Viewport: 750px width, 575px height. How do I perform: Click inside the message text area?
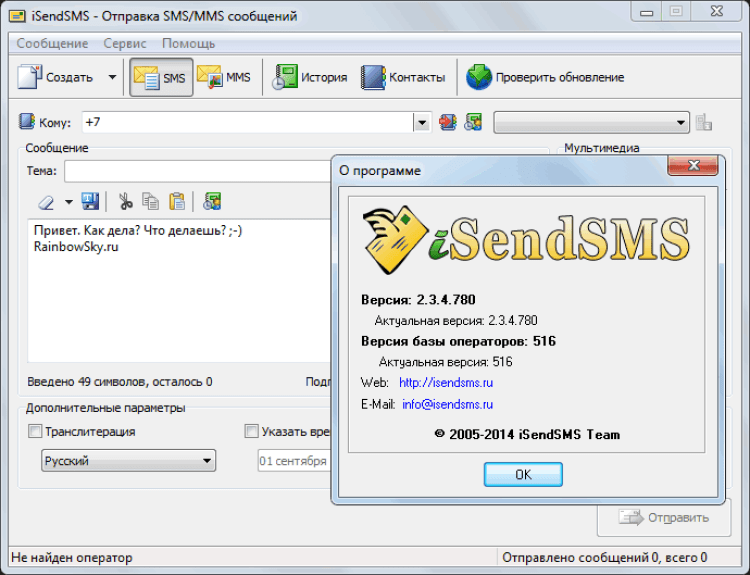tap(179, 291)
